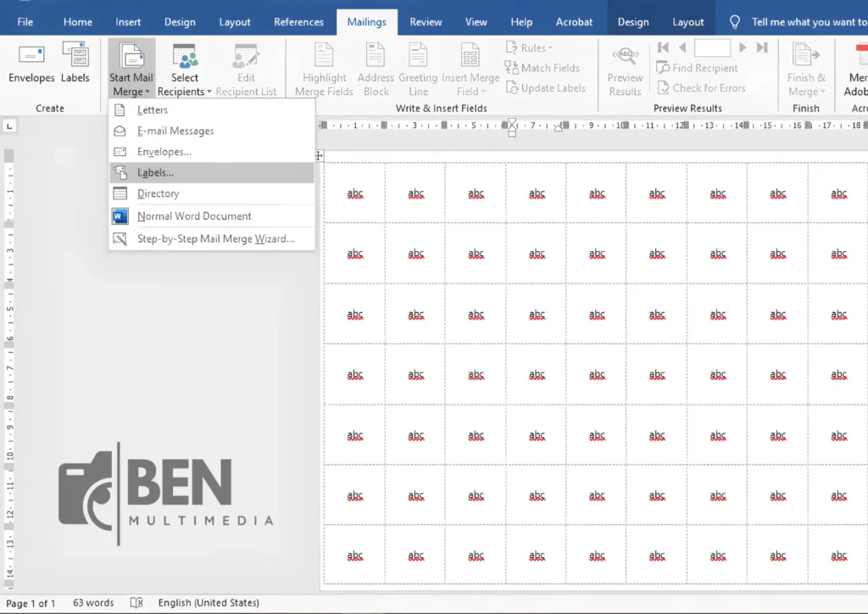Image resolution: width=868 pixels, height=614 pixels.
Task: Open the Rules dropdown
Action: coord(530,48)
